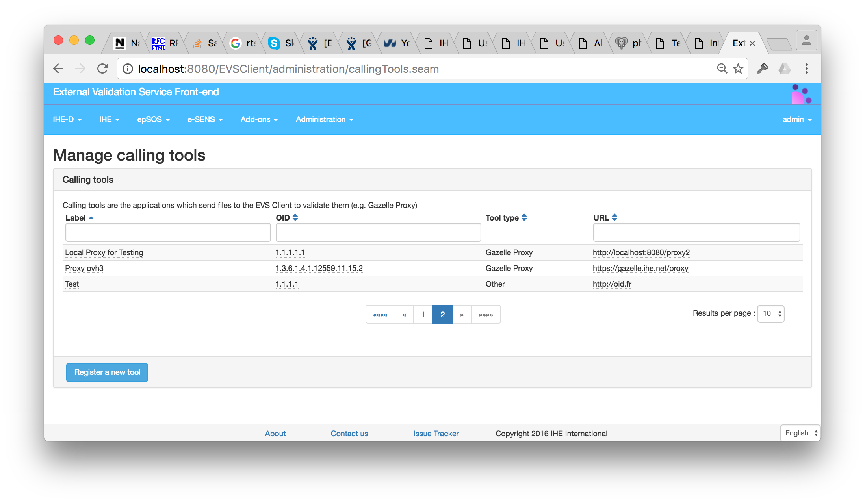This screenshot has width=865, height=504.
Task: Toggle Label column sort order
Action: coord(91,217)
